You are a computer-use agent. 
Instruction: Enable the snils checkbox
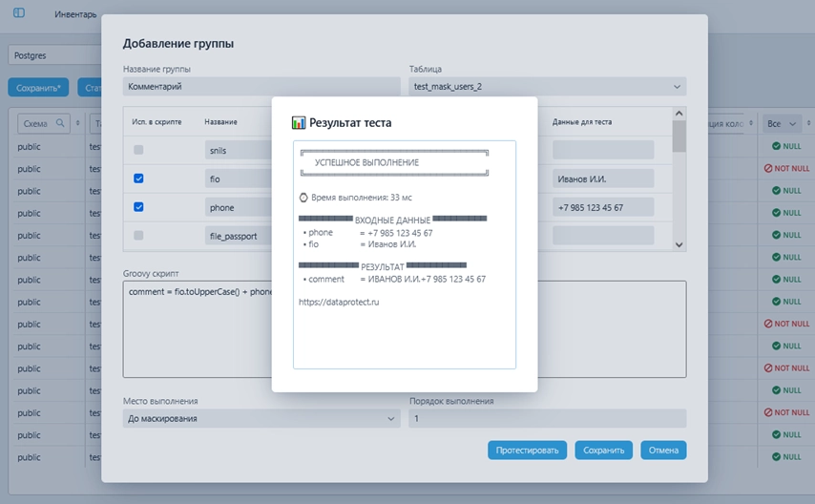point(139,150)
